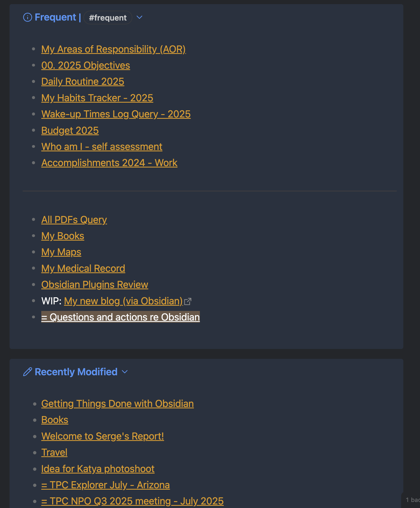Open My Medical Record
This screenshot has width=420, height=508.
tap(83, 268)
